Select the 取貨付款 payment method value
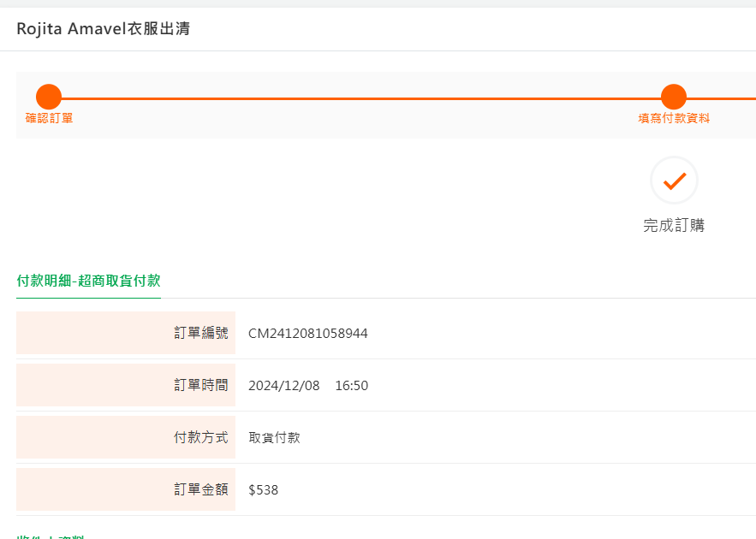This screenshot has height=539, width=756. 274,437
